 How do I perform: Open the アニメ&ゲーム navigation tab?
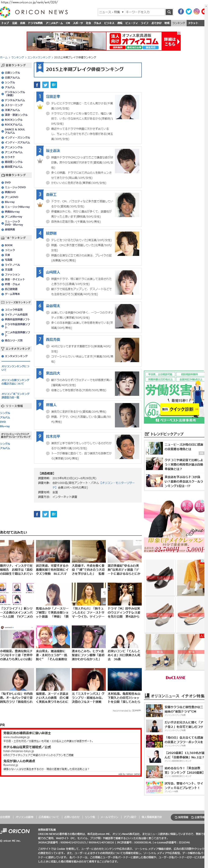pyautogui.click(x=54, y=23)
